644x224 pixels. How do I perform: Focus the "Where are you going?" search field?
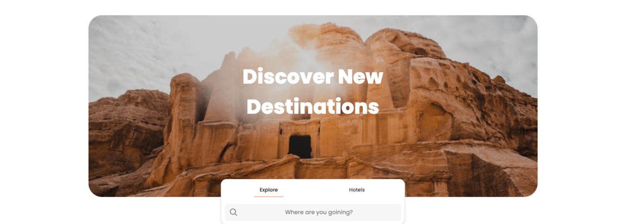tap(313, 212)
